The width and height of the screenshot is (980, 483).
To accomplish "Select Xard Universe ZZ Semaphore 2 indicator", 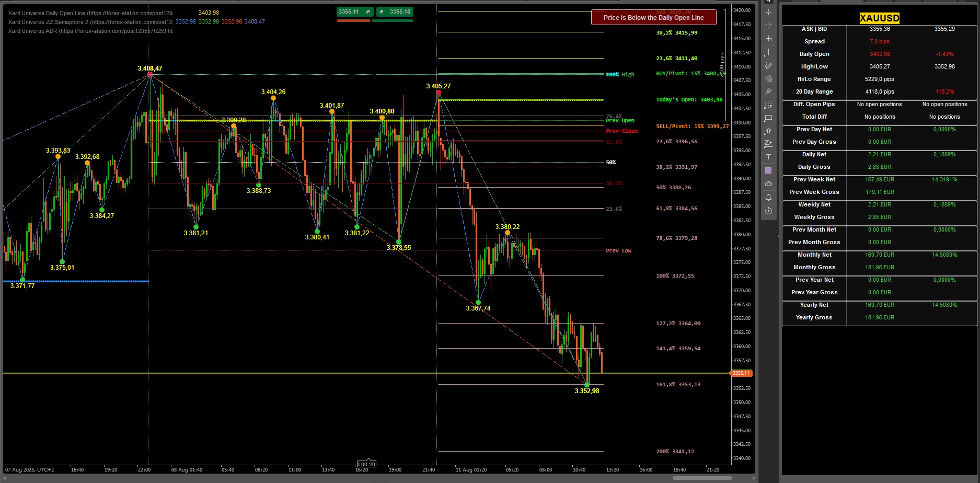I will [x=90, y=22].
